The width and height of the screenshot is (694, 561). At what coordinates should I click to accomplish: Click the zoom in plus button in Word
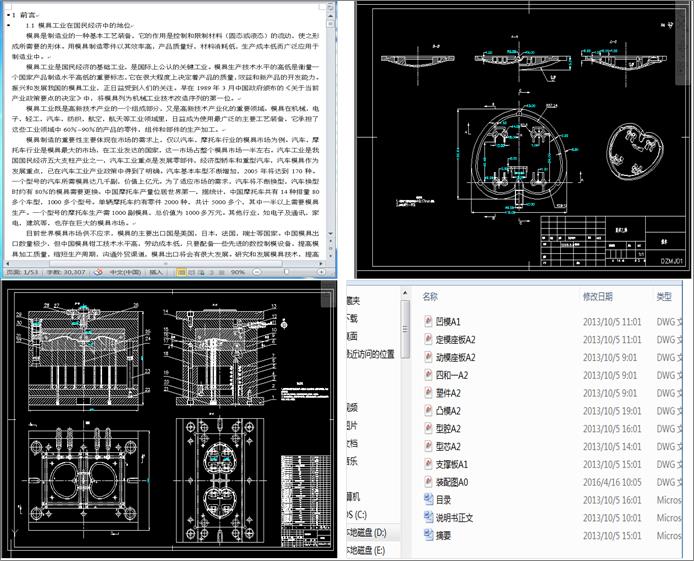click(321, 272)
